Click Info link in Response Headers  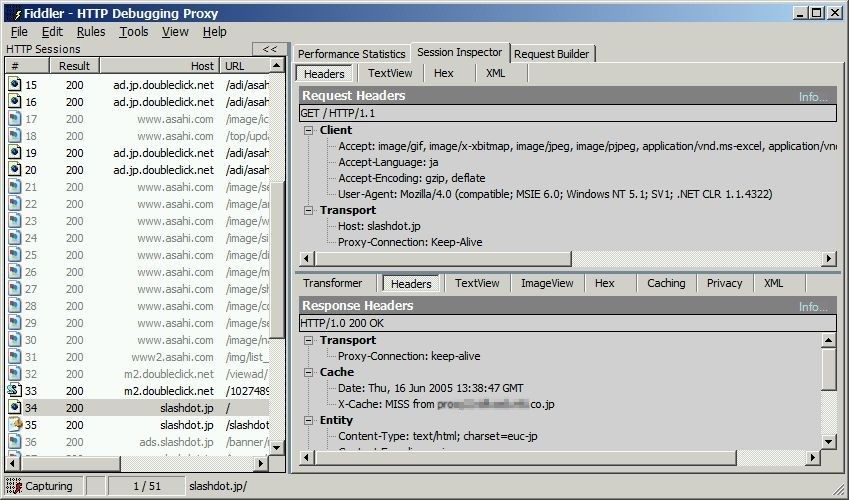coord(813,307)
